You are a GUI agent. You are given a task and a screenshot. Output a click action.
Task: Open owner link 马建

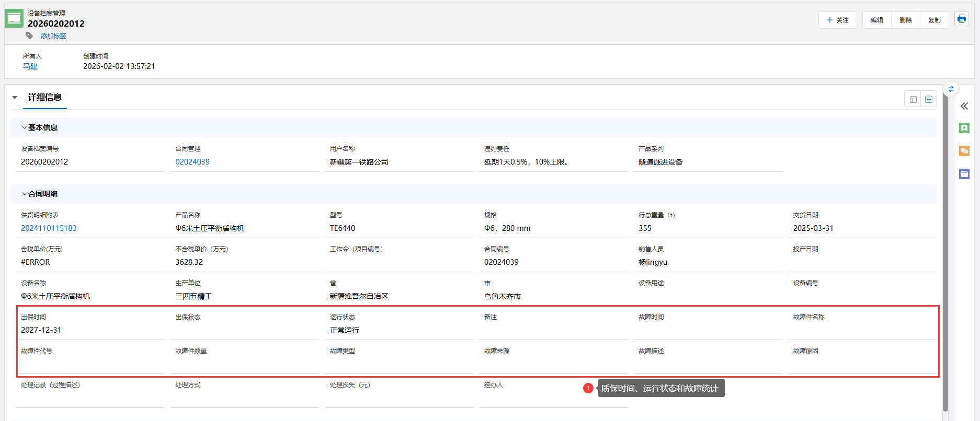click(30, 66)
